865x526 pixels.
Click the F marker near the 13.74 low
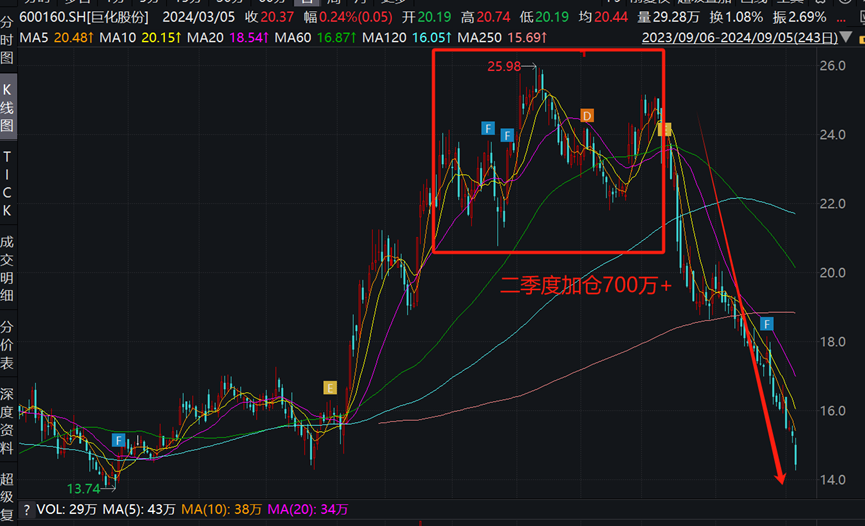tap(118, 440)
